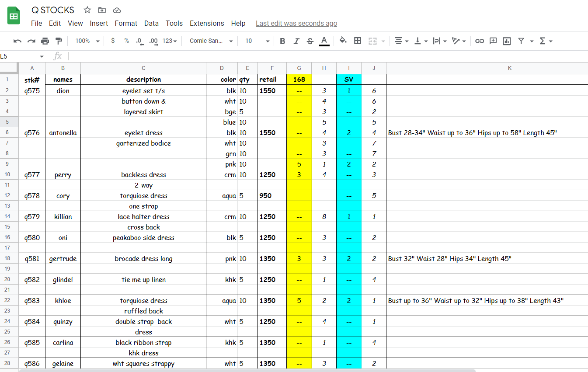Click the select-all corner button
The width and height of the screenshot is (588, 372).
pos(9,68)
